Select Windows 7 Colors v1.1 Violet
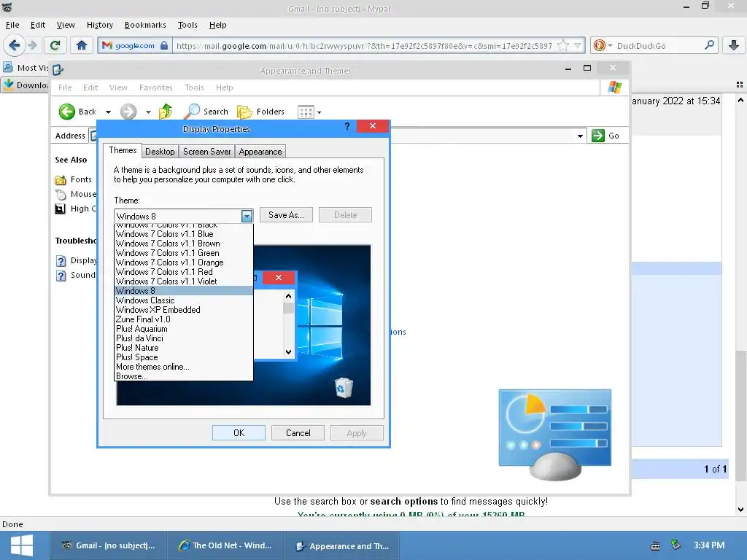747x560 pixels. tap(183, 281)
